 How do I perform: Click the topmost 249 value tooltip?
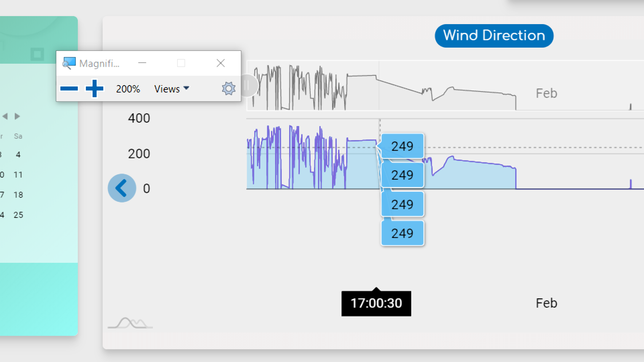pyautogui.click(x=402, y=146)
